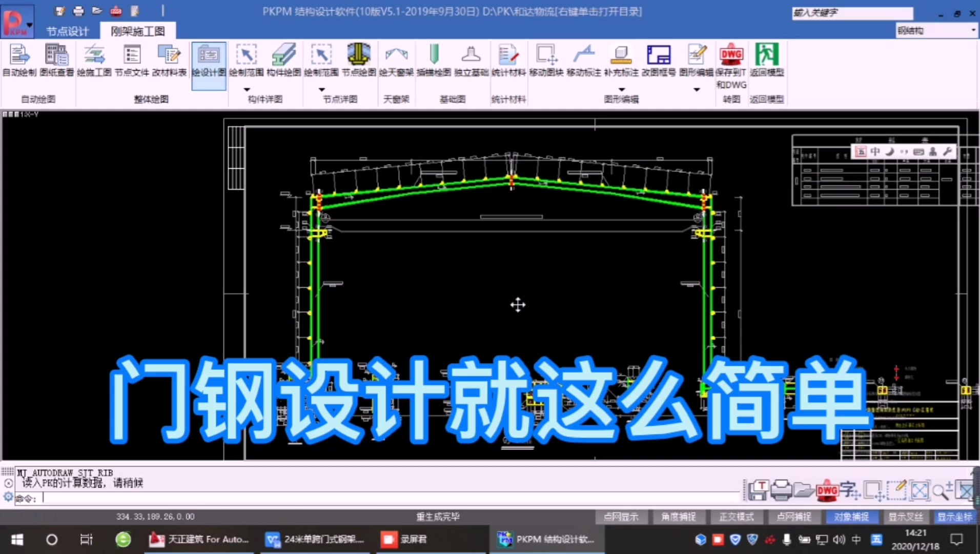The width and height of the screenshot is (980, 554).
Task: Click the print icon in title bar
Action: pos(78,11)
